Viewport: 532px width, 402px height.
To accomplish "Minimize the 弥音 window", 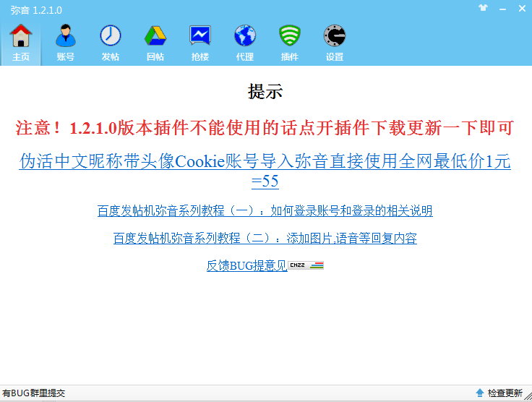I will (502, 9).
